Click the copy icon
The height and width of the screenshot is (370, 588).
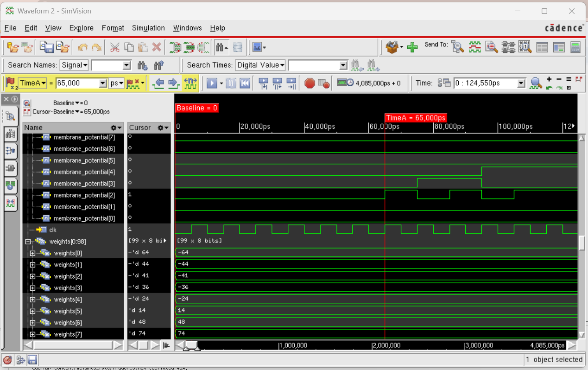click(129, 47)
